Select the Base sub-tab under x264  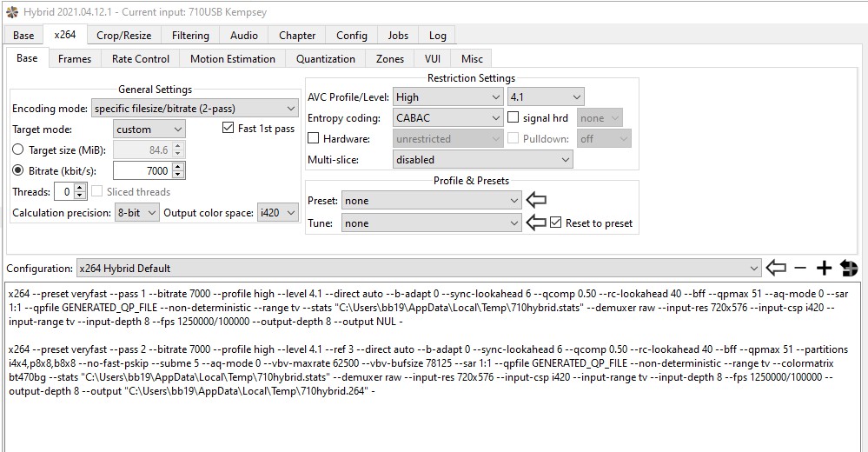click(x=27, y=57)
